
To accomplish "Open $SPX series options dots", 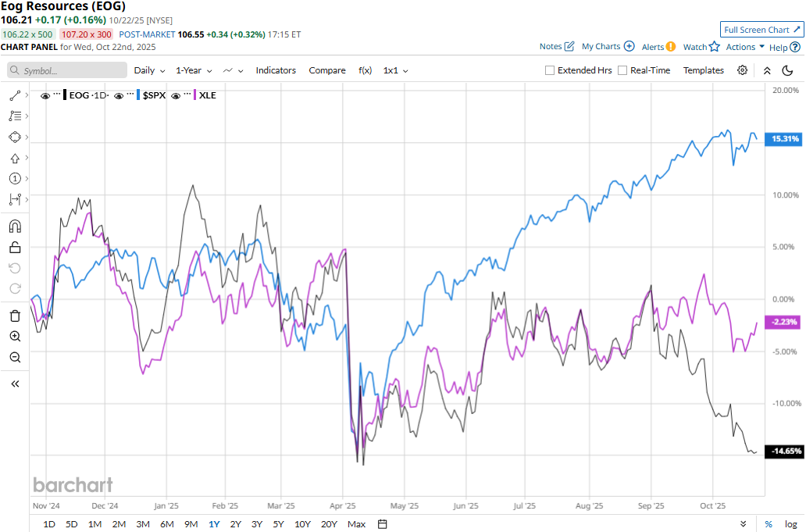I will pyautogui.click(x=130, y=94).
